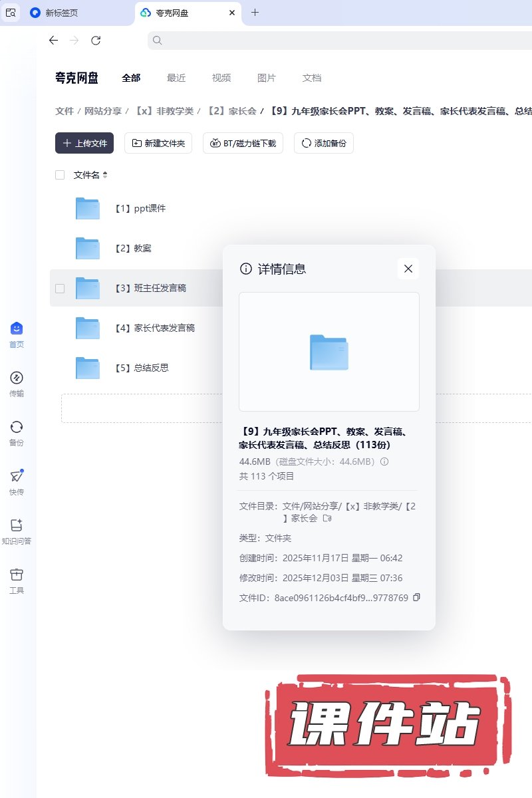Open the 工具 tools sidebar icon
532x798 pixels.
[x=17, y=575]
